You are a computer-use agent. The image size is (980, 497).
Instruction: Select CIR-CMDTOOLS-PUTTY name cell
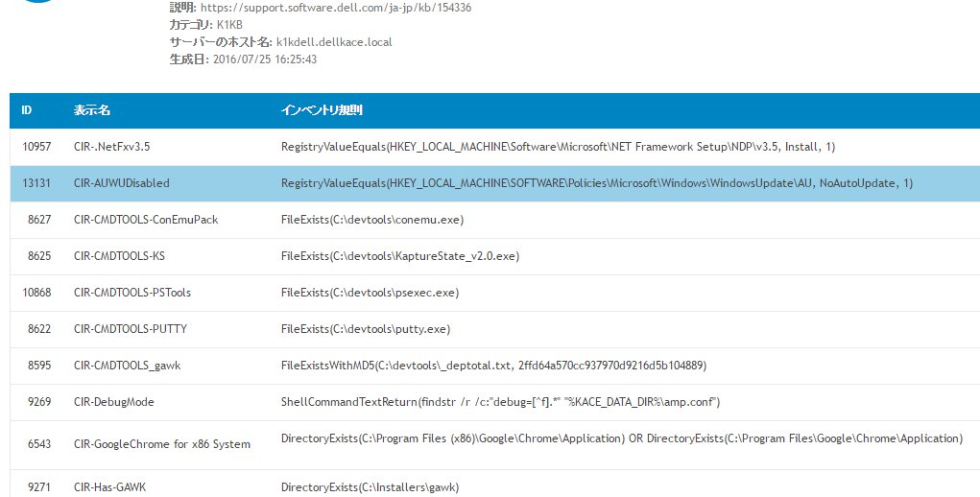[x=130, y=328]
